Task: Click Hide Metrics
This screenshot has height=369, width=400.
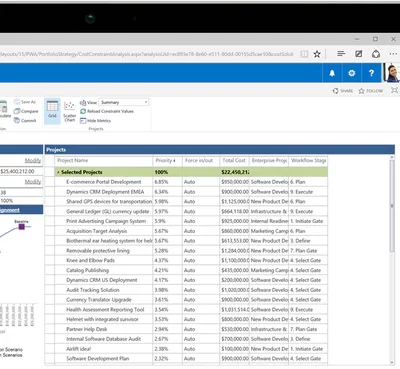Action: pos(95,121)
